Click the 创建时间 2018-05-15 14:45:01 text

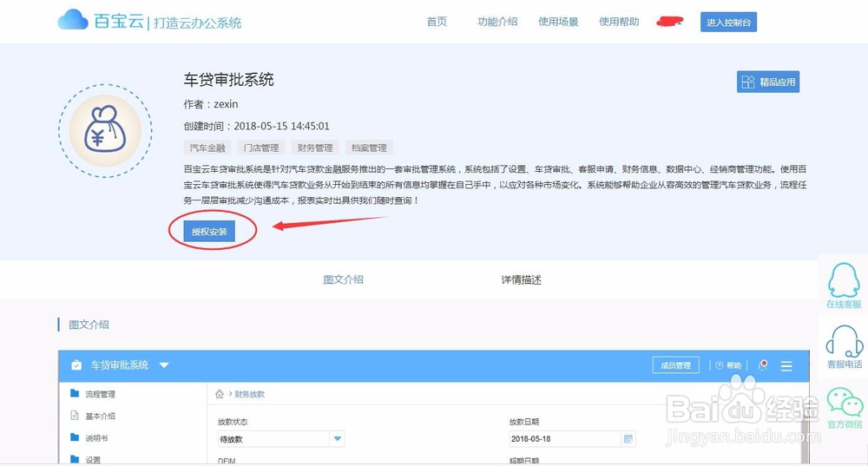256,126
